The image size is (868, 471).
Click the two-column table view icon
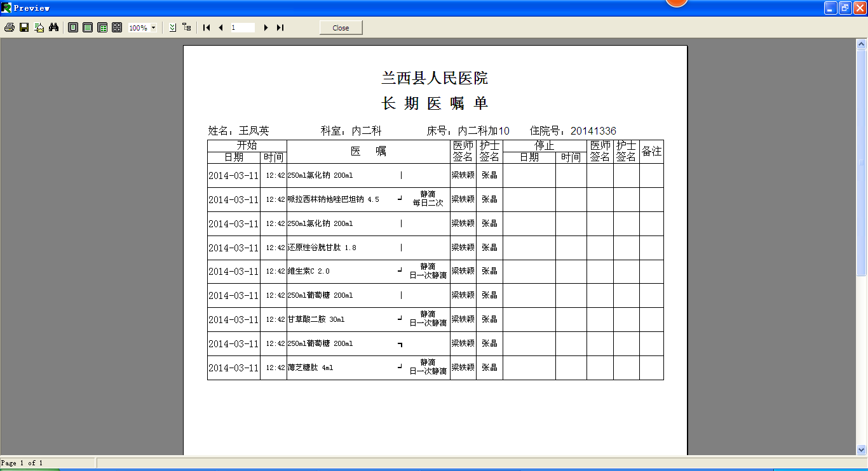(x=102, y=28)
